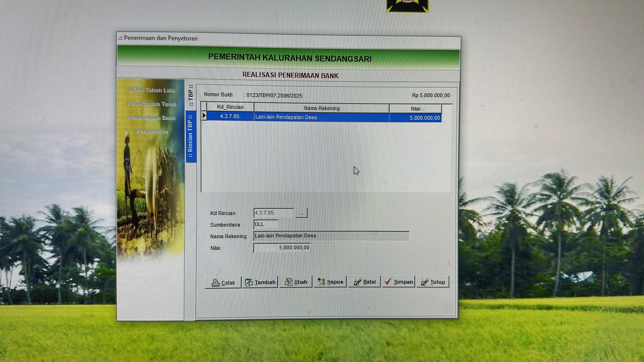Screen dimensions: 644x362
Task: Click the Kd Rincian input field
Action: [x=274, y=213]
